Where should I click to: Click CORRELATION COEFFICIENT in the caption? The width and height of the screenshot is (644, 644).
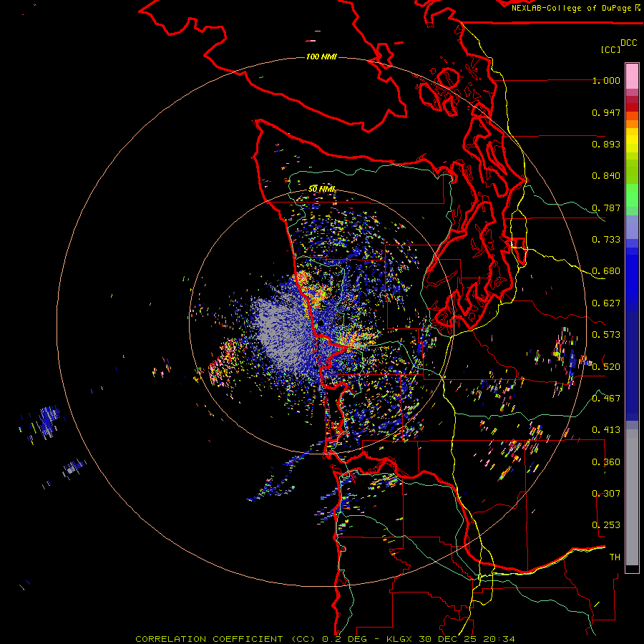tap(209, 639)
